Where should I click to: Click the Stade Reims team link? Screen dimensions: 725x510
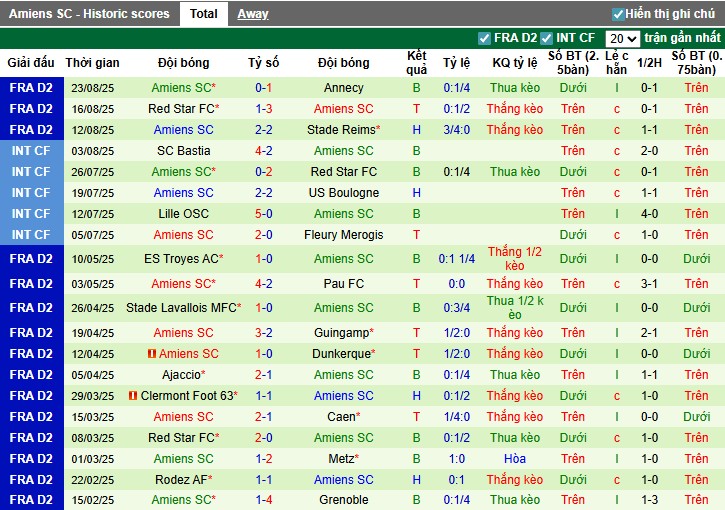(x=344, y=130)
